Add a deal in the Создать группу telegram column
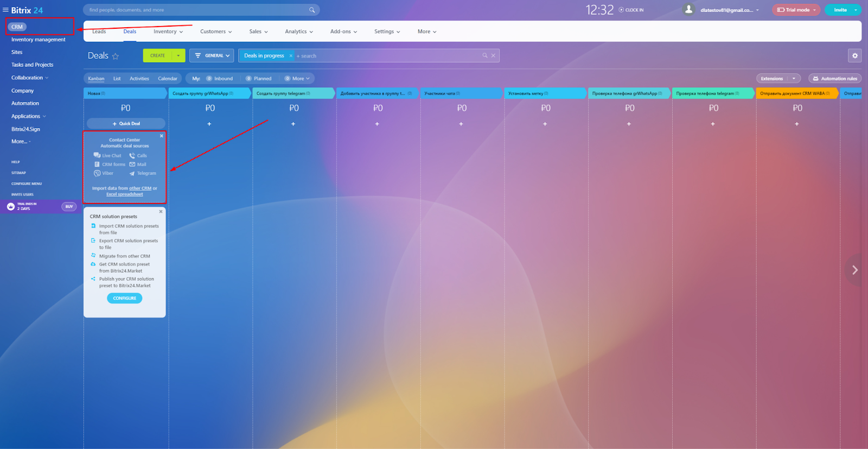Image resolution: width=868 pixels, height=449 pixels. [293, 124]
